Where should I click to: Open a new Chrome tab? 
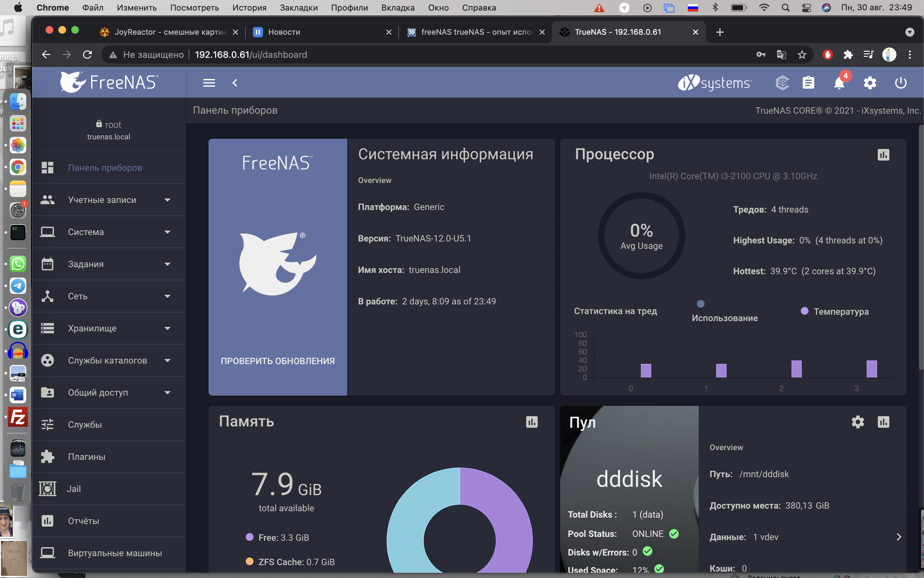click(x=720, y=32)
